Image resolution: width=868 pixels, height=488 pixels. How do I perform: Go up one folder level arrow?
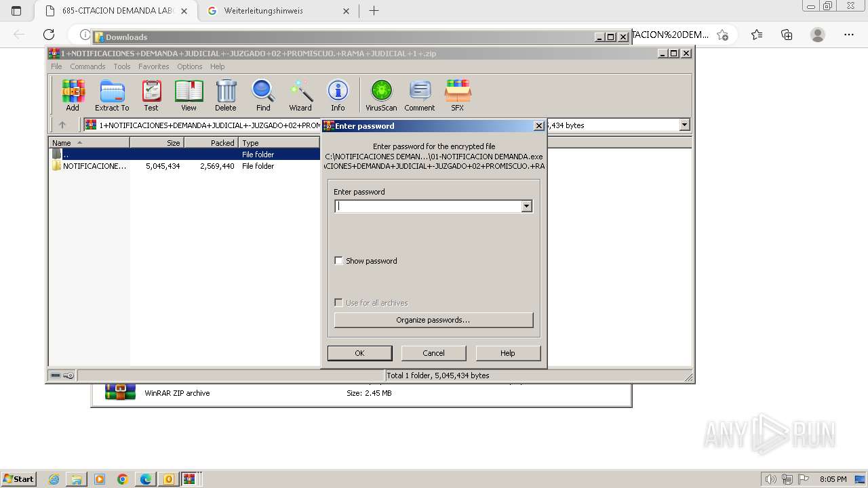point(62,125)
